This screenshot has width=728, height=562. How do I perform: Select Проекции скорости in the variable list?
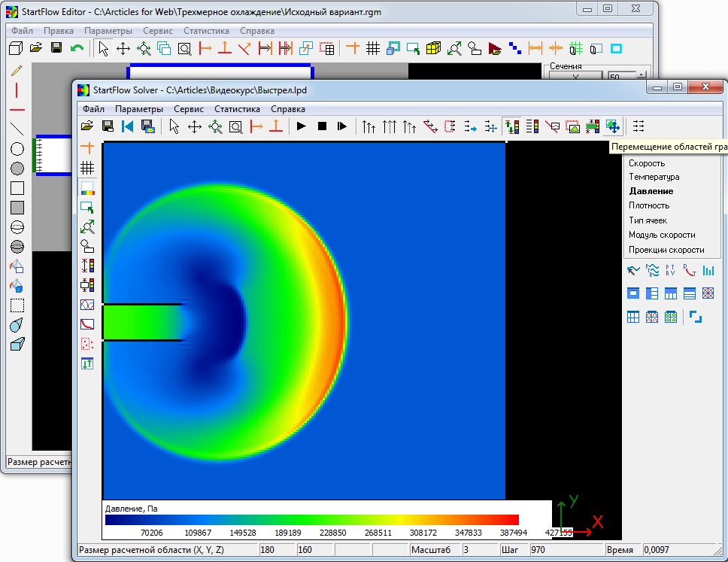tap(666, 250)
